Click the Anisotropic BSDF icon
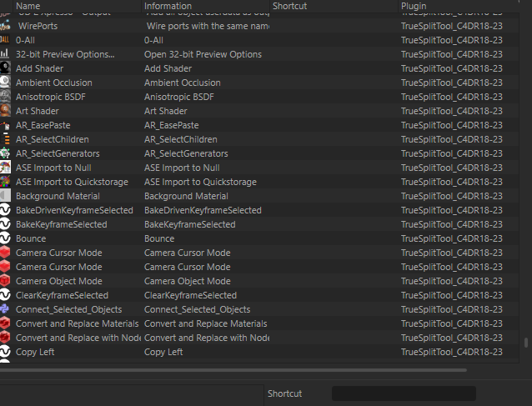Image resolution: width=532 pixels, height=406 pixels. tap(5, 97)
